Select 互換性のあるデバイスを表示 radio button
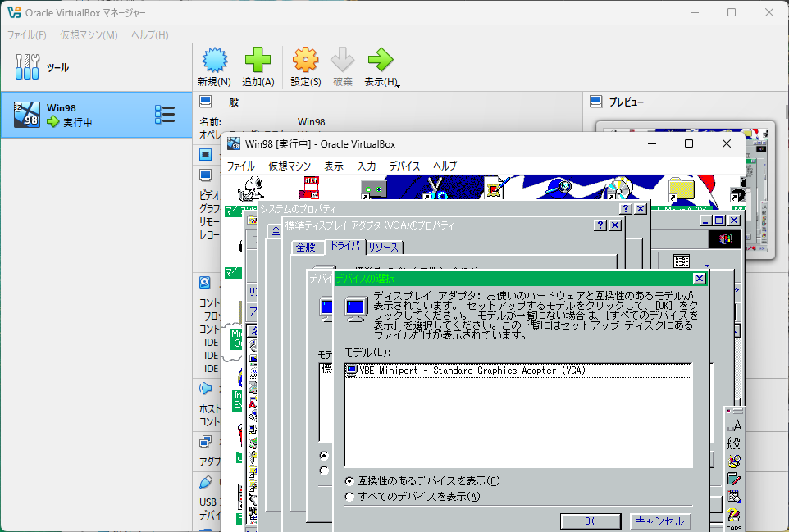This screenshot has height=532, width=789. pyautogui.click(x=350, y=480)
